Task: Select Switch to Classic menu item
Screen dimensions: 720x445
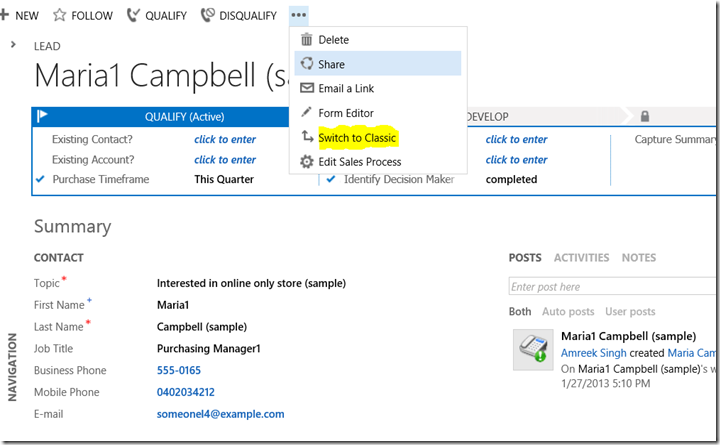Action: [357, 137]
